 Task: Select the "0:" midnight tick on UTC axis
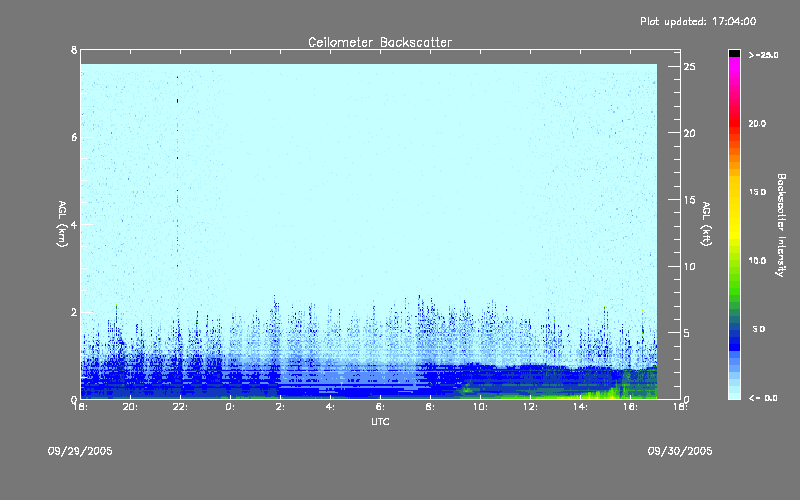point(230,407)
